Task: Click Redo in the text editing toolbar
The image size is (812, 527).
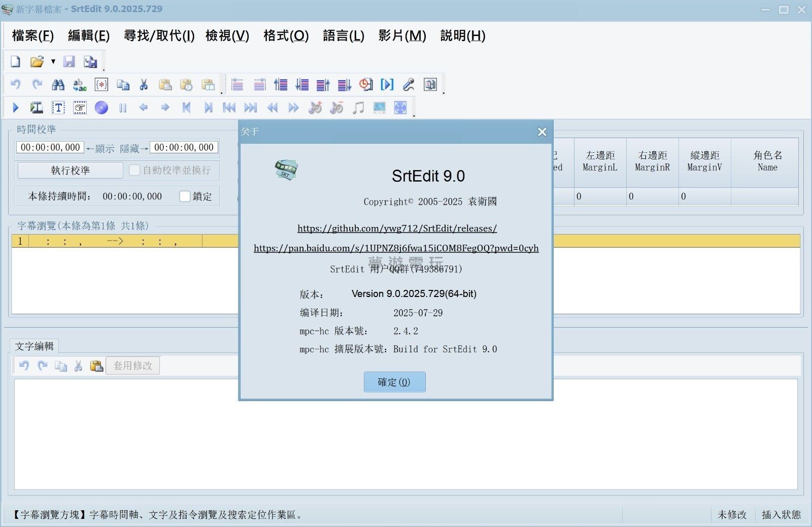Action: coord(43,366)
